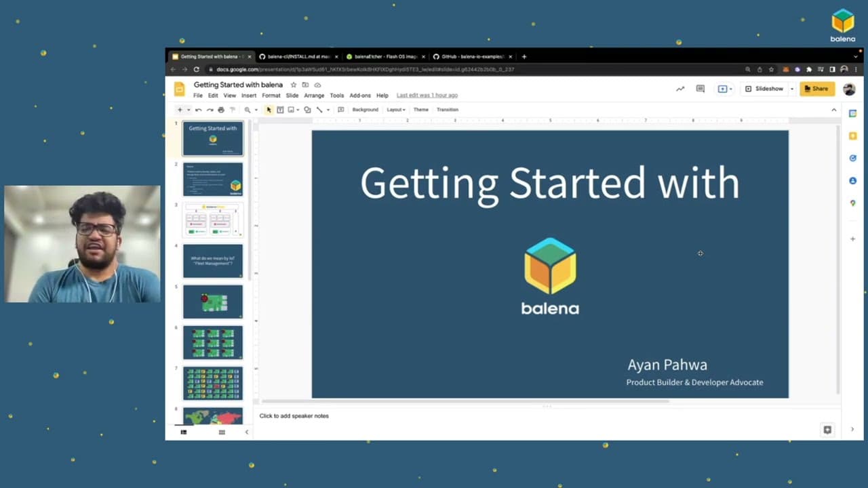
Task: Open the Insert menu
Action: (249, 96)
